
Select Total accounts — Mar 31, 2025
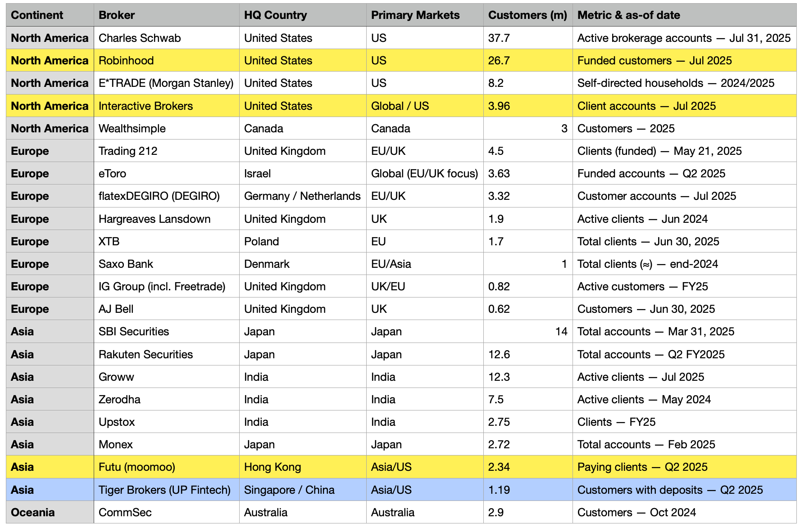point(685,331)
